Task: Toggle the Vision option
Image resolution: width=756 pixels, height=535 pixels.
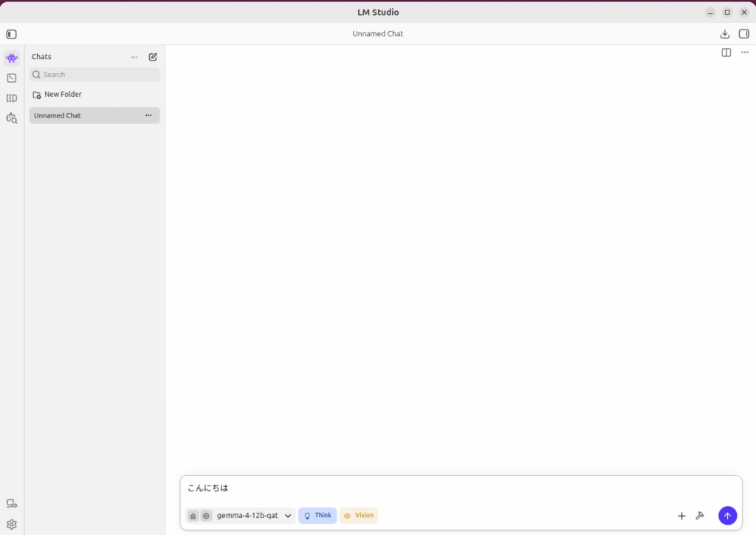Action: 359,515
